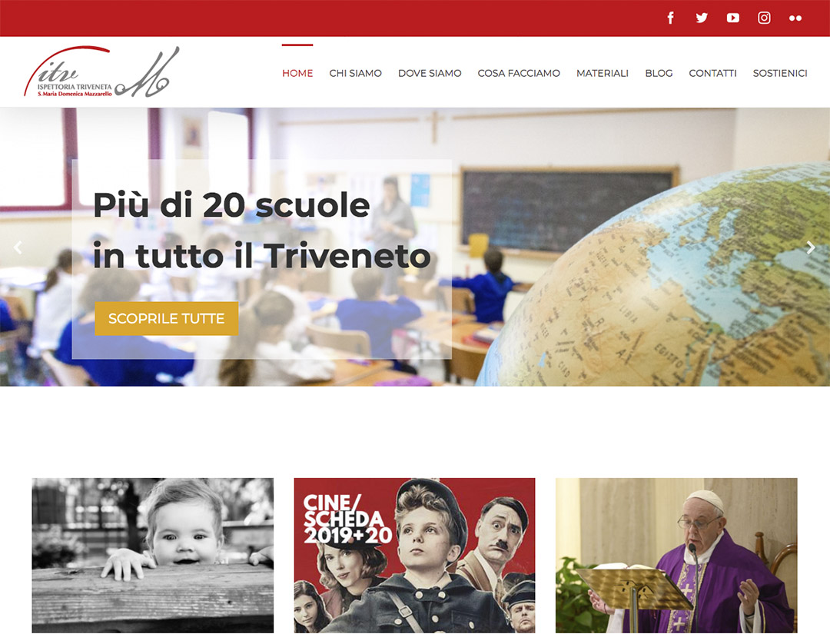Open the SOSTIENICI page
This screenshot has width=830, height=644.
tap(780, 73)
